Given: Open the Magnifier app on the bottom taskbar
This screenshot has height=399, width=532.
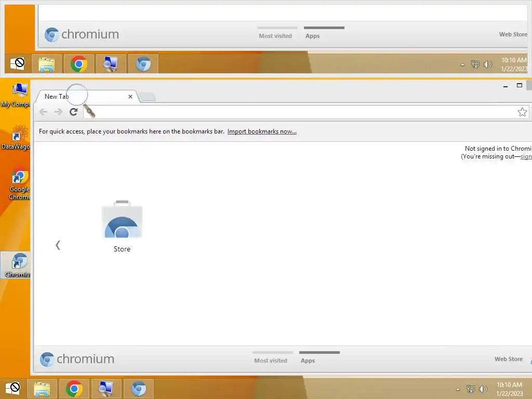Looking at the screenshot, I should tap(106, 389).
